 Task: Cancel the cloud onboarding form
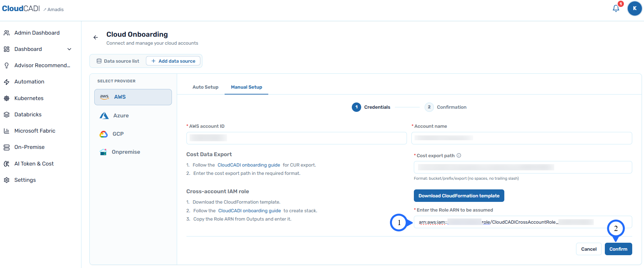[589, 249]
